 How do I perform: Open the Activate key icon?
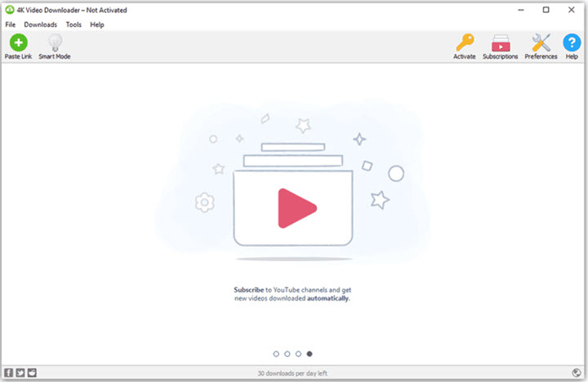point(465,47)
